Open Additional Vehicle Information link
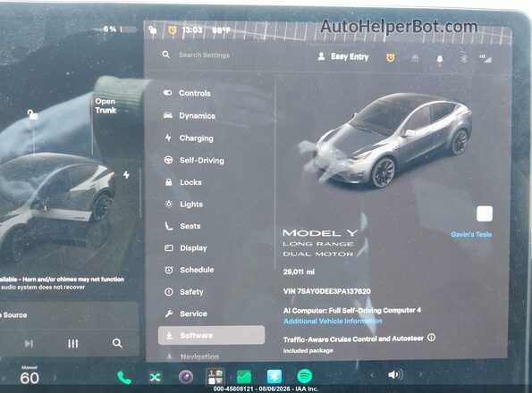Viewport: 532px width, 393px height. [x=333, y=321]
